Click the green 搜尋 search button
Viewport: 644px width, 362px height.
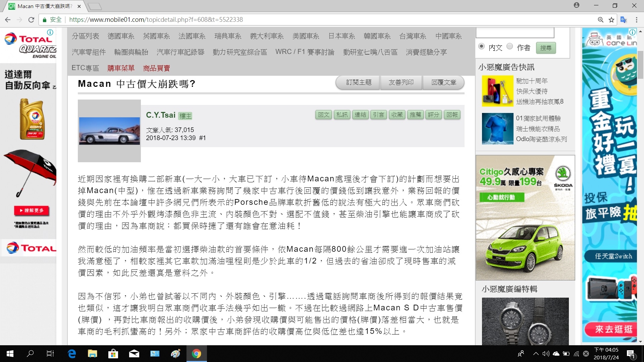[546, 48]
